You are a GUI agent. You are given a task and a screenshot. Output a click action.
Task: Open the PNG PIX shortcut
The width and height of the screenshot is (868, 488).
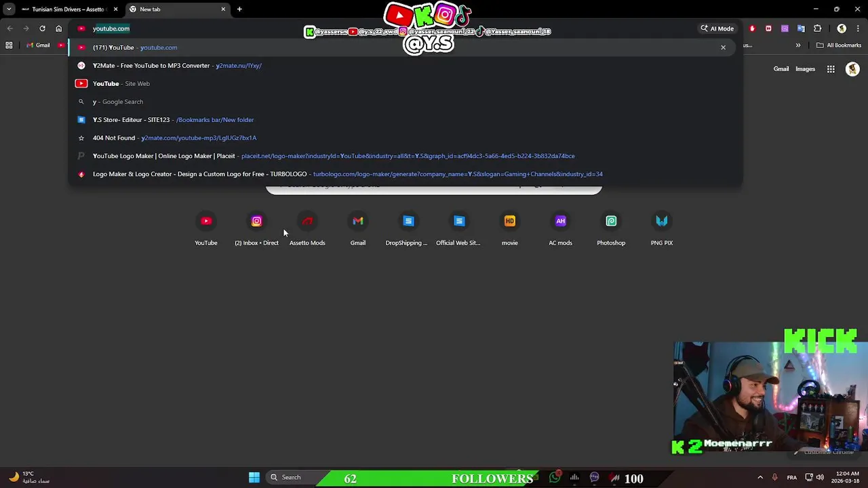click(662, 229)
